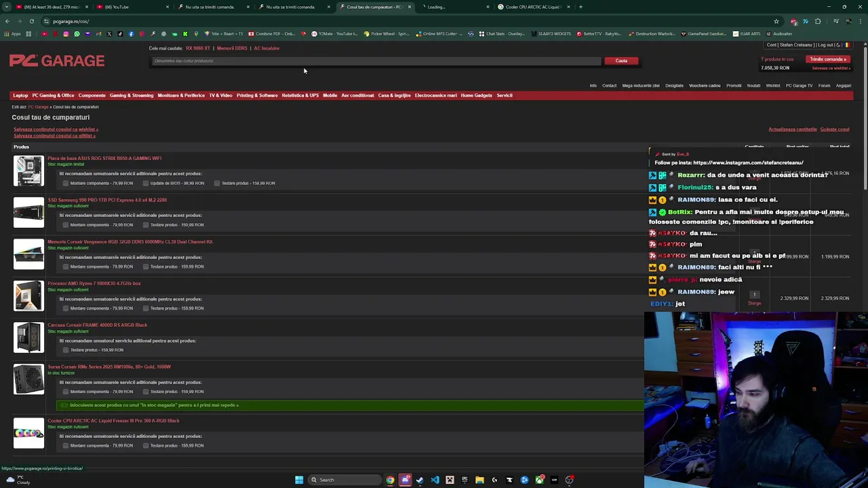The width and height of the screenshot is (868, 488).
Task: Check Montare componenta for Corsair RMe power supply
Action: 66,392
